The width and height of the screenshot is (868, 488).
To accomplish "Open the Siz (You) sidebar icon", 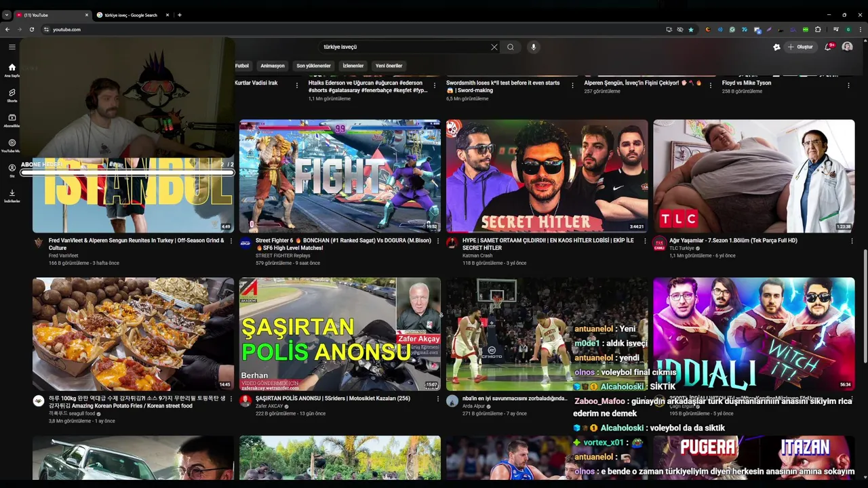I will tap(12, 170).
